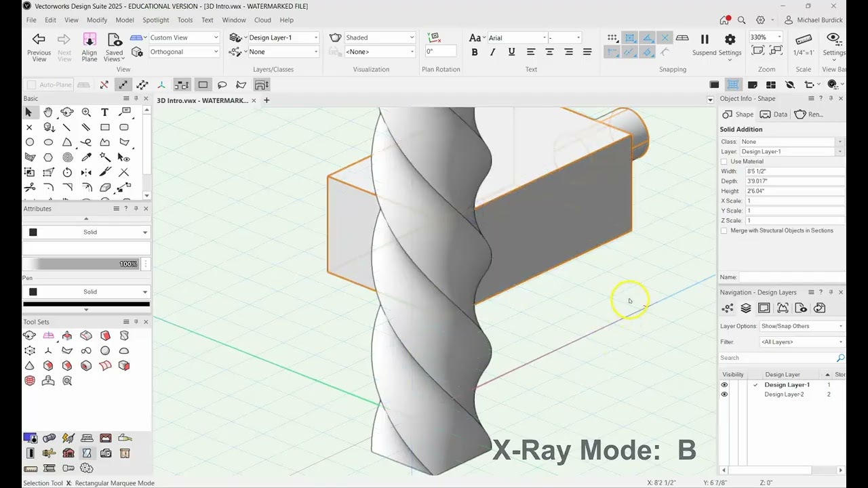Open the 330% zoom dropdown

coord(766,37)
